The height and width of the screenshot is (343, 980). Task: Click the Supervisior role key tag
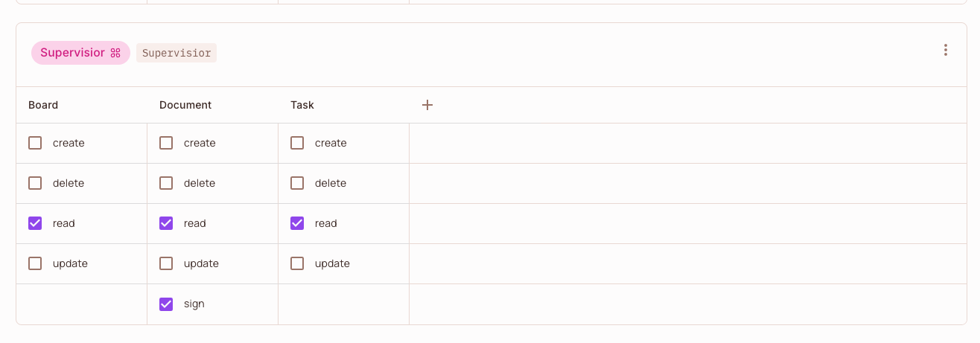[176, 53]
